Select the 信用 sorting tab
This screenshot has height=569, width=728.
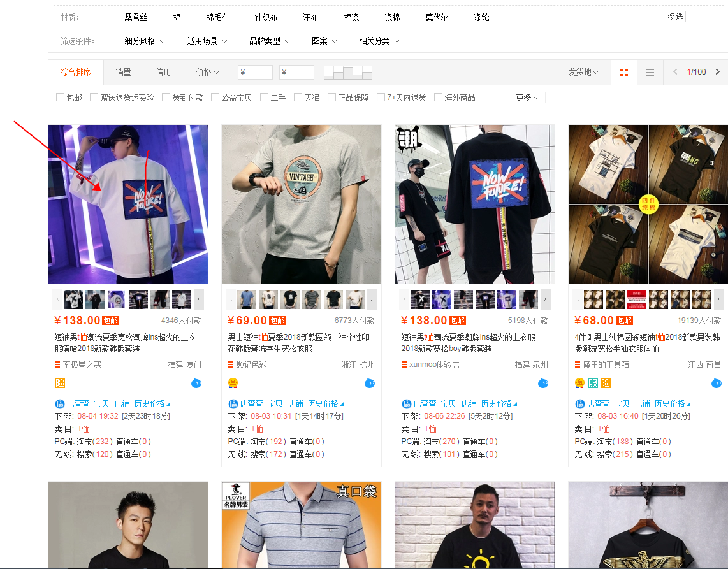coord(163,72)
